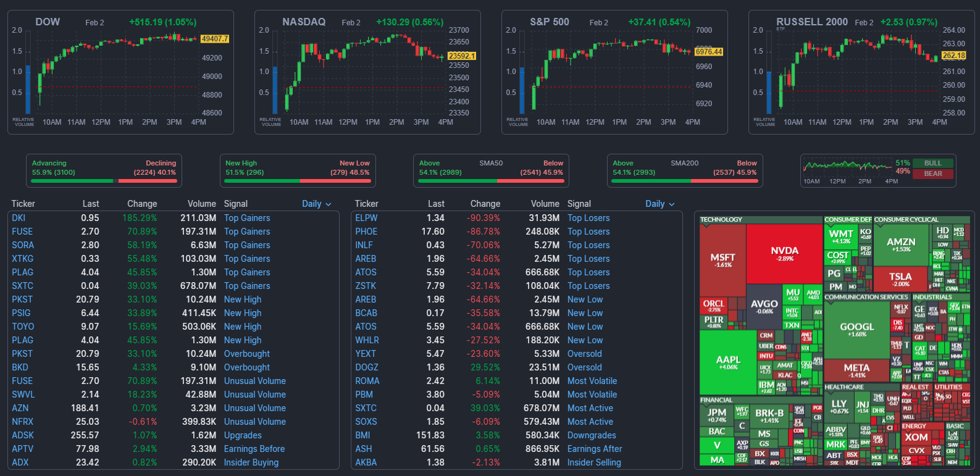Open the BCAB ticker link
The image size is (980, 476).
pos(366,313)
